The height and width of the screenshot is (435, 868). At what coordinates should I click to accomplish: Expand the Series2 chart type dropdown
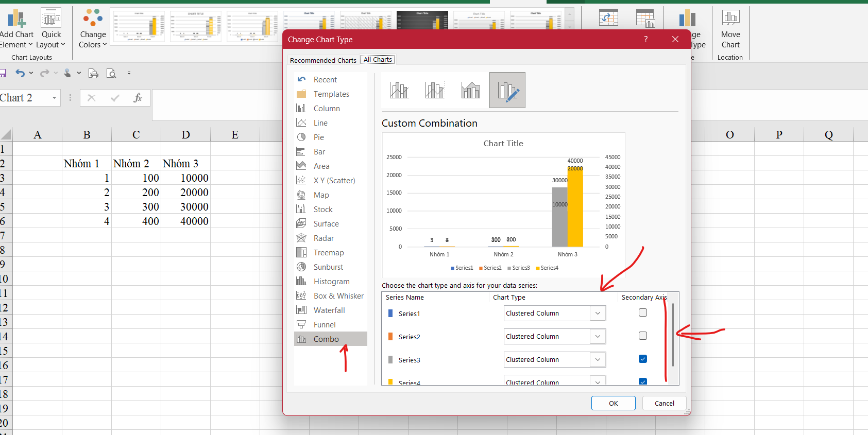[x=598, y=336]
